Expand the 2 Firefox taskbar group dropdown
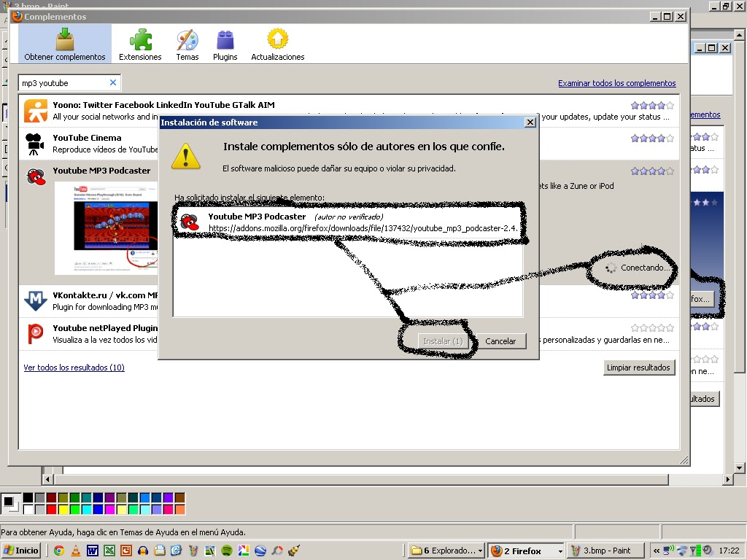The height and width of the screenshot is (560, 747). pos(560,551)
